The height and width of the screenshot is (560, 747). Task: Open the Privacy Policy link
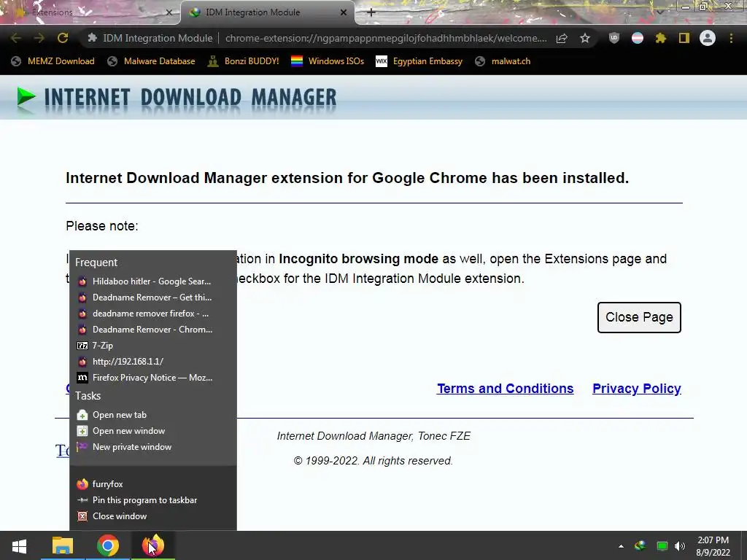click(636, 389)
